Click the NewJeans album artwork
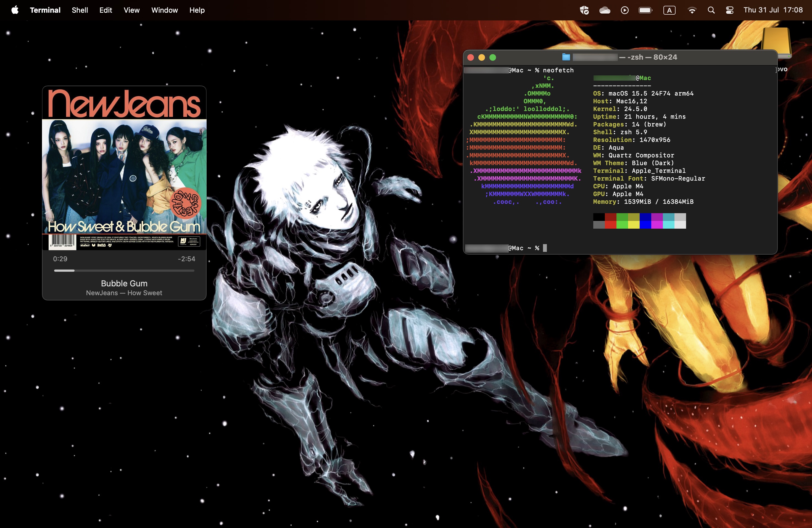Image resolution: width=812 pixels, height=528 pixels. click(124, 168)
